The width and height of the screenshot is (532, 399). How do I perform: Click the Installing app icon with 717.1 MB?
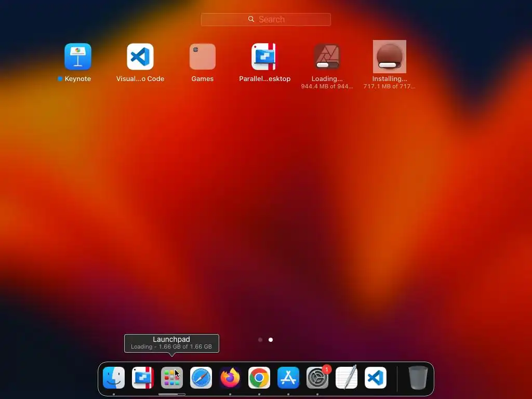(x=390, y=57)
